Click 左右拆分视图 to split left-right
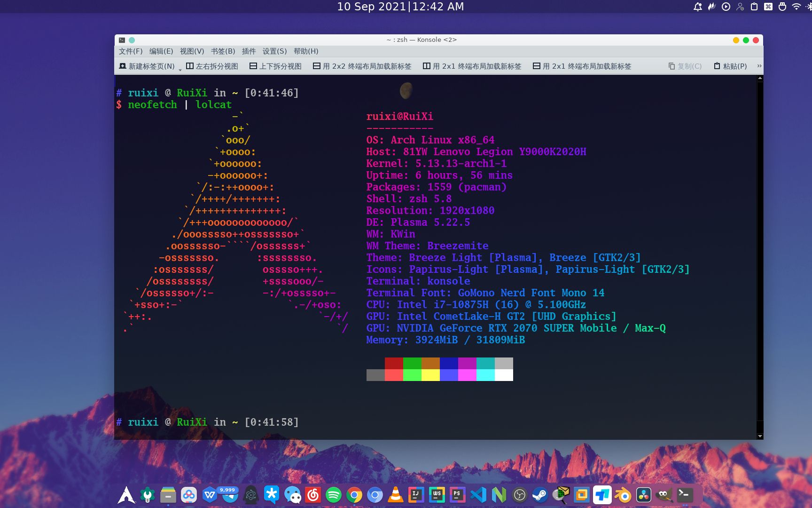Image resolution: width=812 pixels, height=508 pixels. tap(212, 66)
